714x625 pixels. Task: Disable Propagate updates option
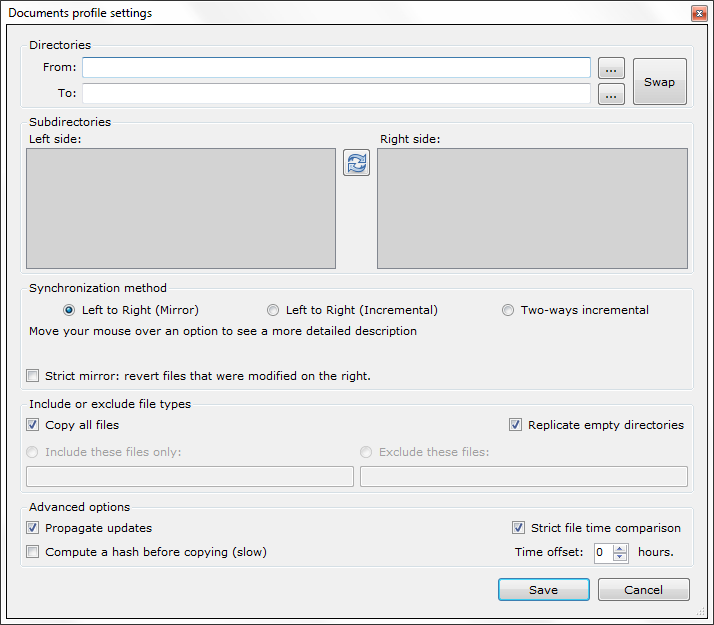tap(34, 528)
